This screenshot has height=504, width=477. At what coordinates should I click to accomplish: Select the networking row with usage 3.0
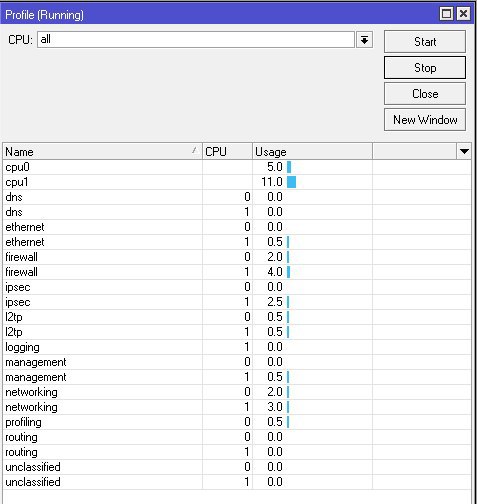(237, 407)
